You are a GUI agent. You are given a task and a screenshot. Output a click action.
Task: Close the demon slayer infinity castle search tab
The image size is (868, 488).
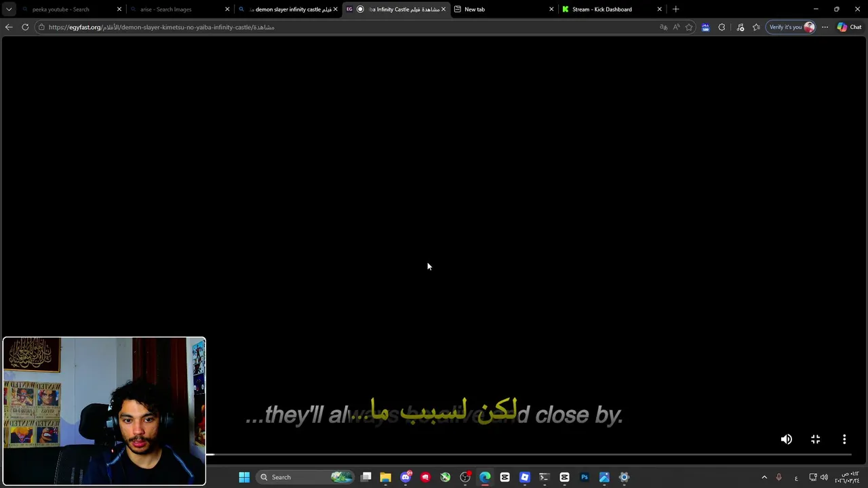335,9
